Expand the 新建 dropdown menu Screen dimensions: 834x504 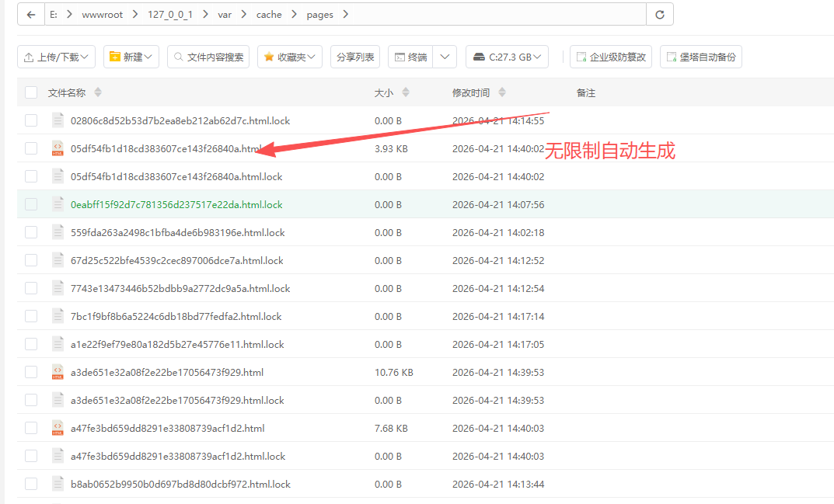click(131, 57)
